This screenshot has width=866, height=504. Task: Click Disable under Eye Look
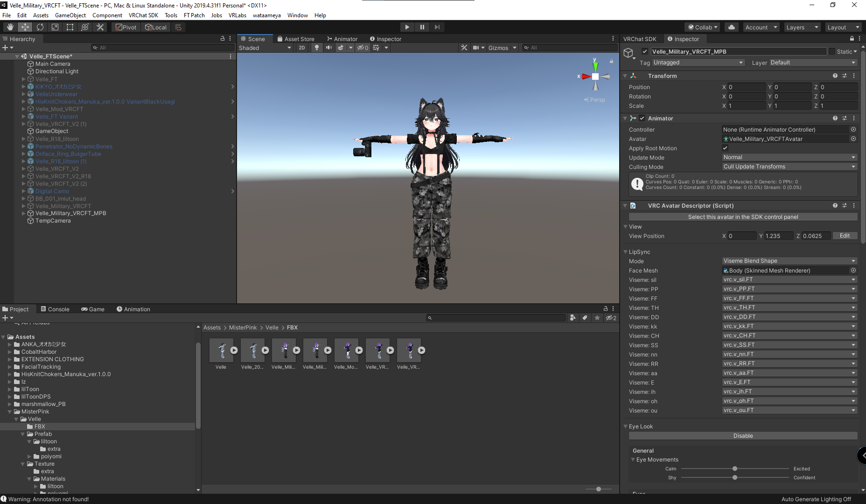click(x=743, y=435)
